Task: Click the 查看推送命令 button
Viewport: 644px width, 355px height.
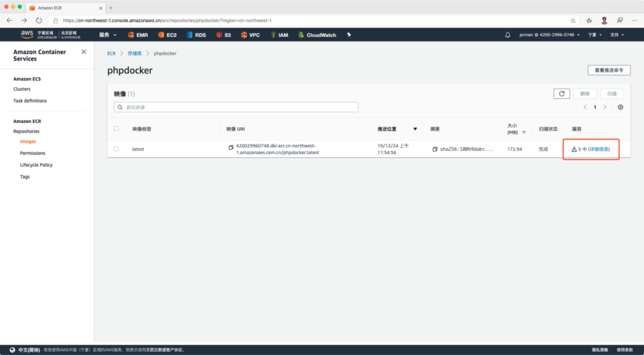Action: [x=608, y=70]
